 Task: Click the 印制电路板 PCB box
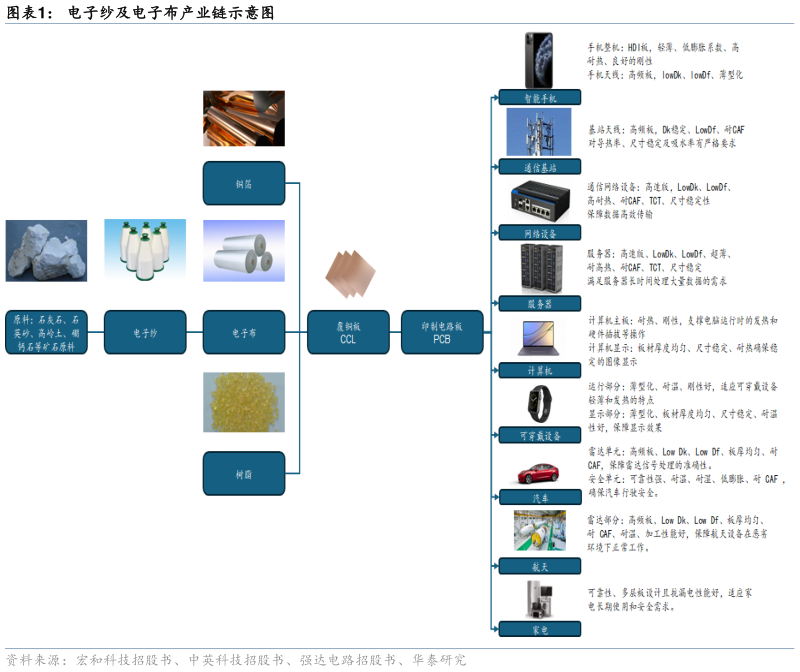pyautogui.click(x=442, y=333)
